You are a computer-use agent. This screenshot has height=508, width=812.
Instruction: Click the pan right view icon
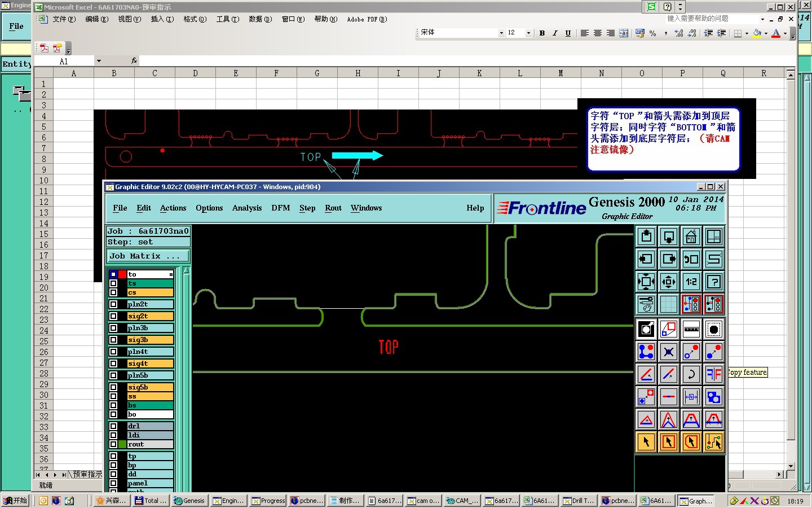669,259
